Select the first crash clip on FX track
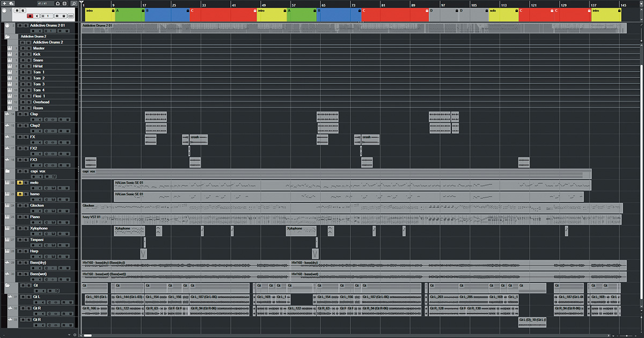The width and height of the screenshot is (644, 338). point(198,140)
